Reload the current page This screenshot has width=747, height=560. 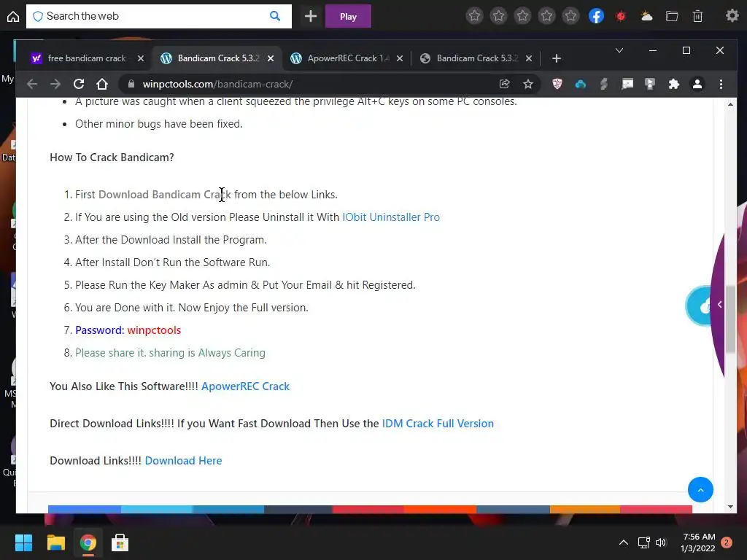(x=79, y=85)
